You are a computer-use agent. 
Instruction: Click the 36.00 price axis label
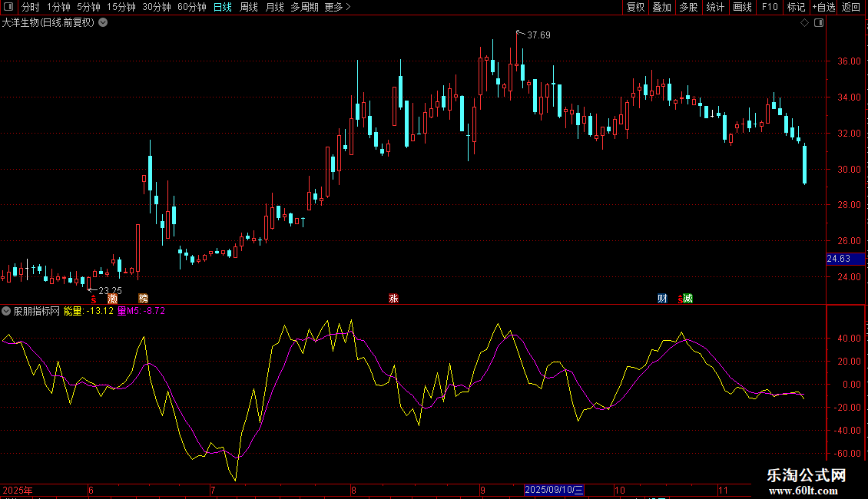849,61
